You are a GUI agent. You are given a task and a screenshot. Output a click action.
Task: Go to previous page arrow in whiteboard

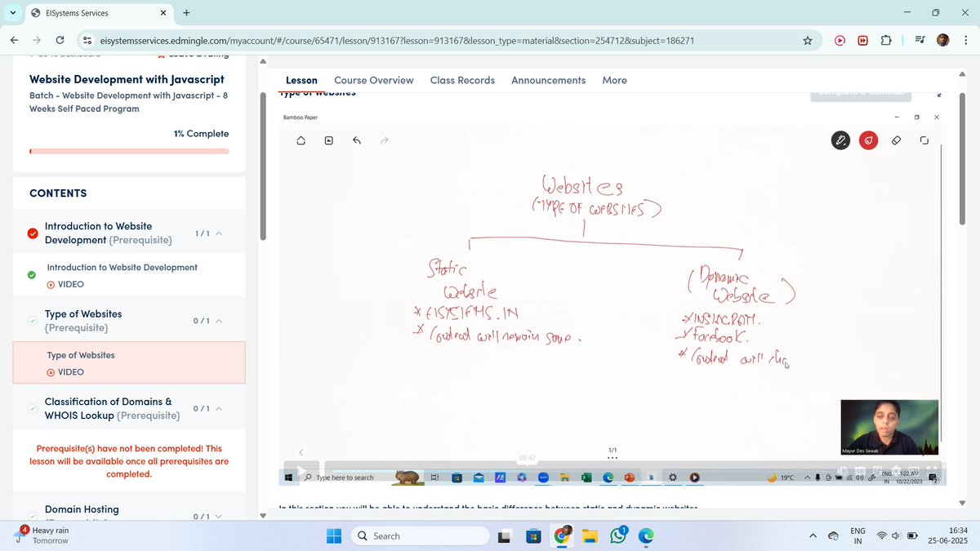(x=301, y=452)
